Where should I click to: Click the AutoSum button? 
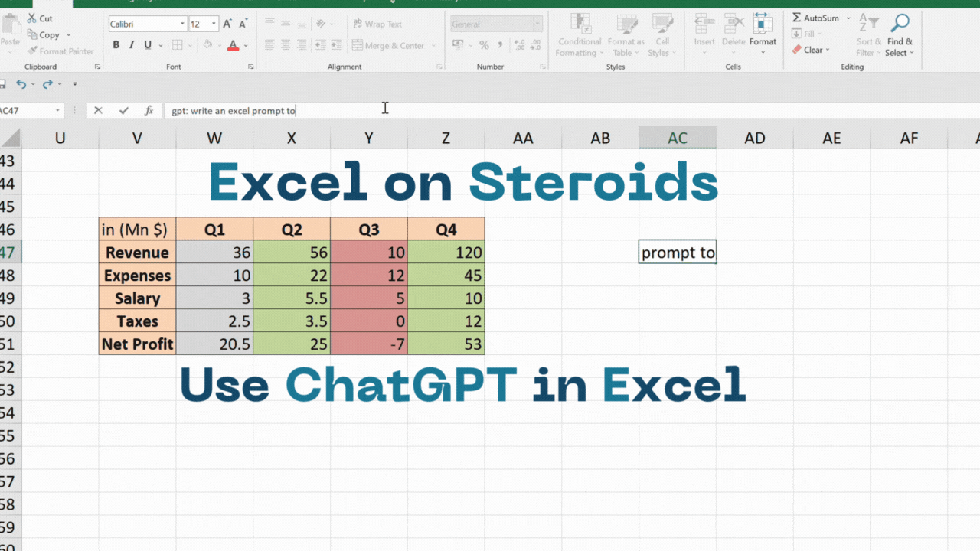pos(815,18)
